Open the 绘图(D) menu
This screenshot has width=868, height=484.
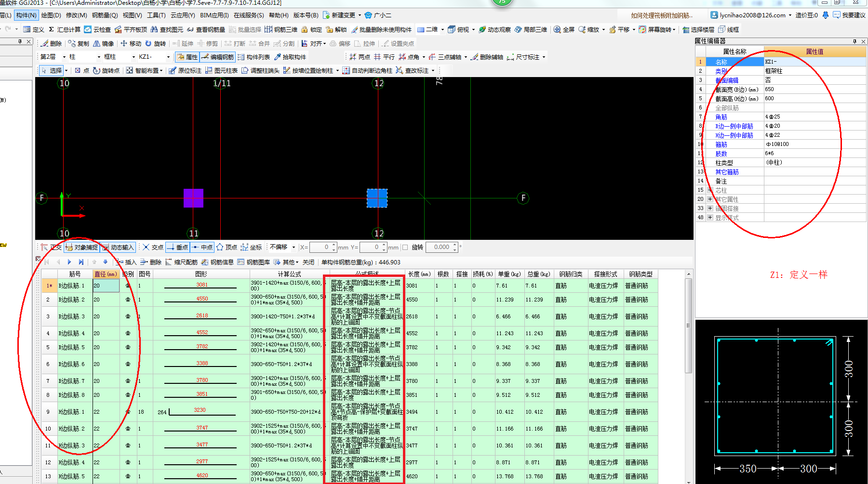tap(51, 15)
